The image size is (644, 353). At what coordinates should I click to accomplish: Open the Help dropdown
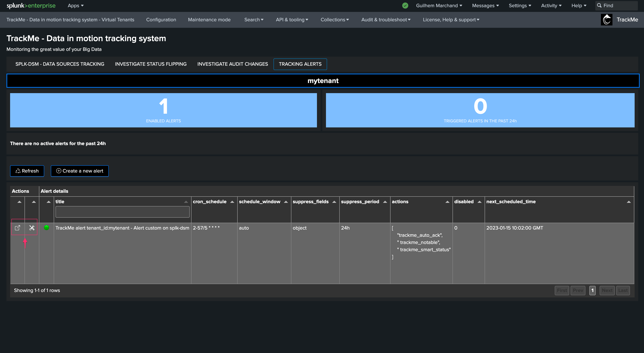pyautogui.click(x=579, y=5)
